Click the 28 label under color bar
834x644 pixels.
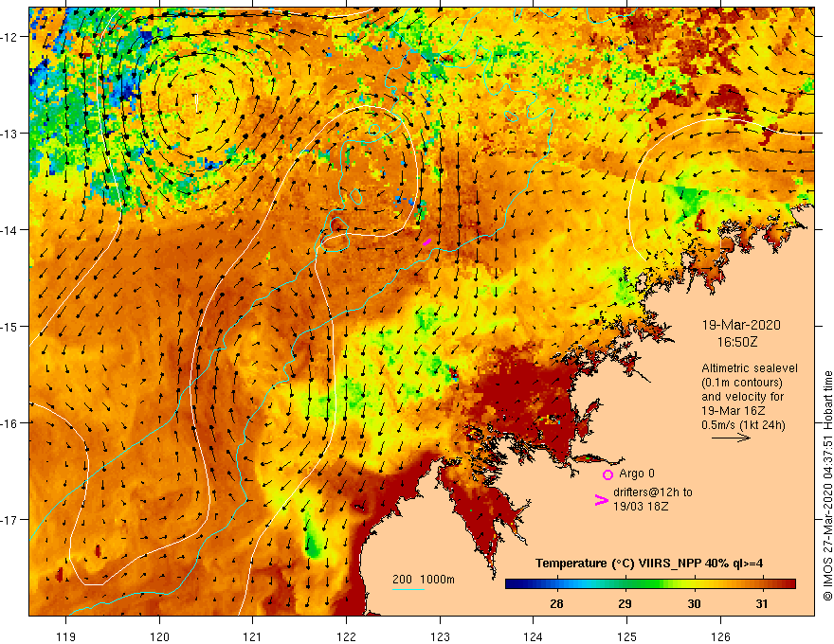click(x=556, y=604)
